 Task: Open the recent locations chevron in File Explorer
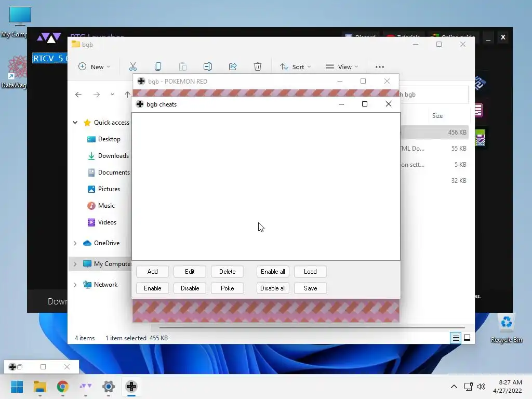coord(112,95)
